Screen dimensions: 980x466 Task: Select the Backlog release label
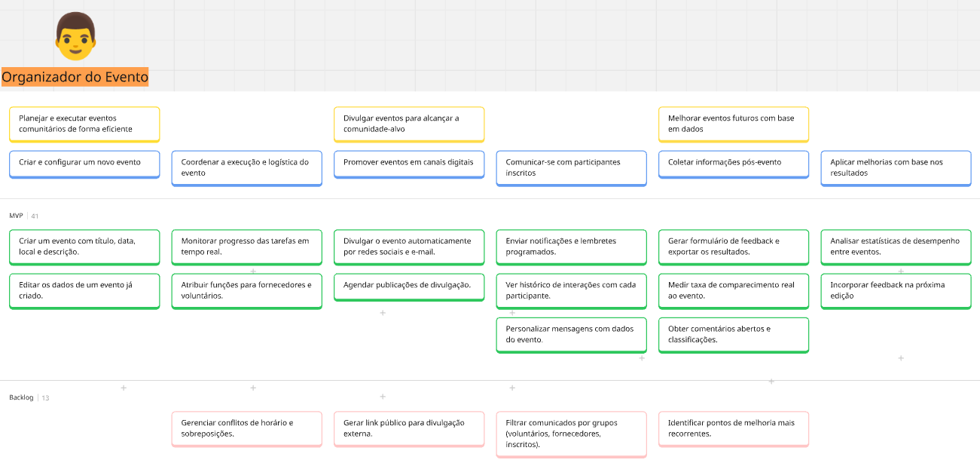coord(21,397)
